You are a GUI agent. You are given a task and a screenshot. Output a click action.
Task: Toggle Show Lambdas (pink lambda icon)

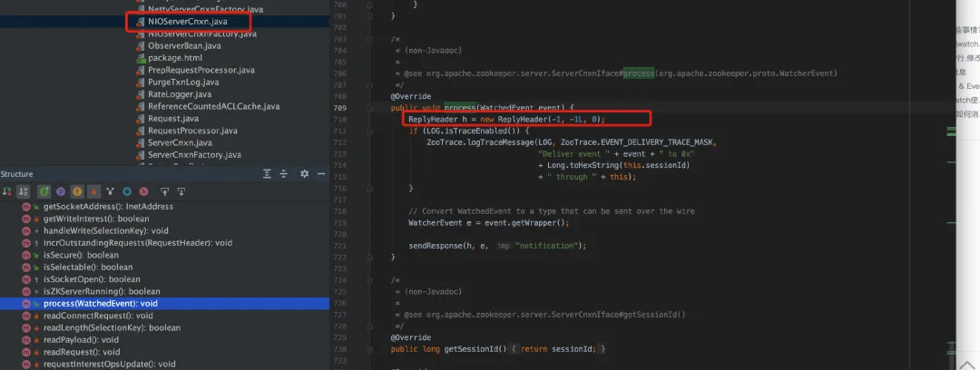coord(143,191)
